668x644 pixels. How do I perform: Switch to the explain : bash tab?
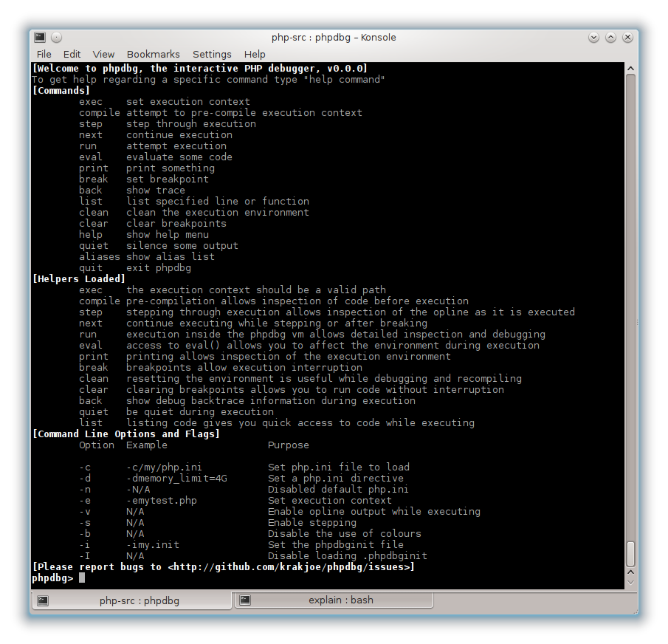point(340,600)
